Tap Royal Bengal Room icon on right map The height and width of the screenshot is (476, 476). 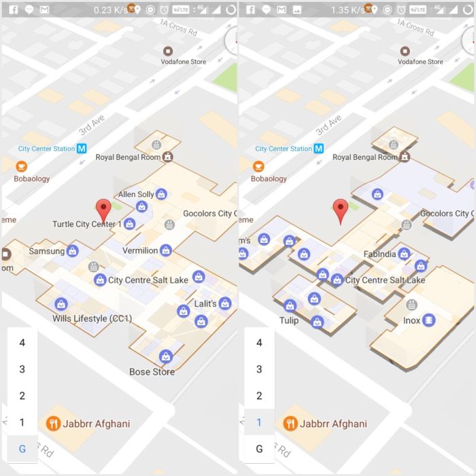(405, 156)
